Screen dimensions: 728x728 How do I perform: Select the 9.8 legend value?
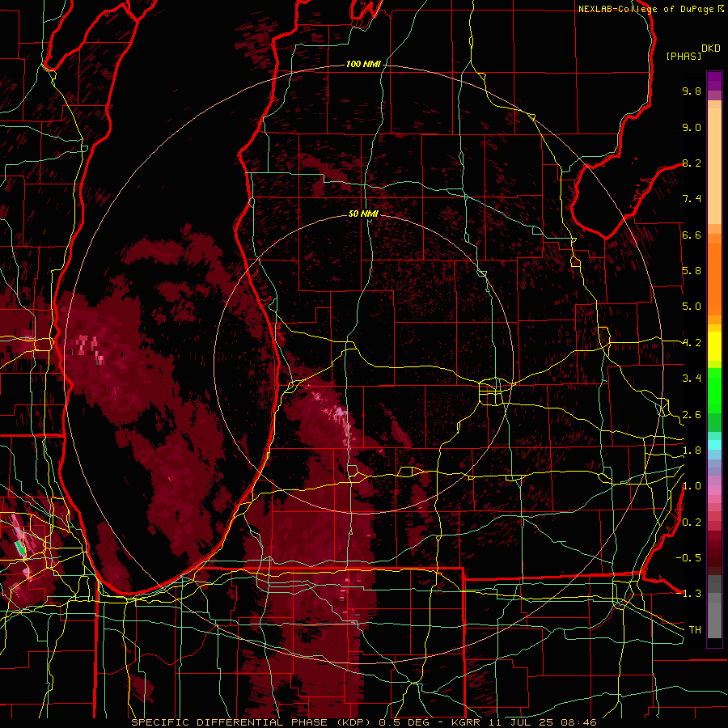692,91
